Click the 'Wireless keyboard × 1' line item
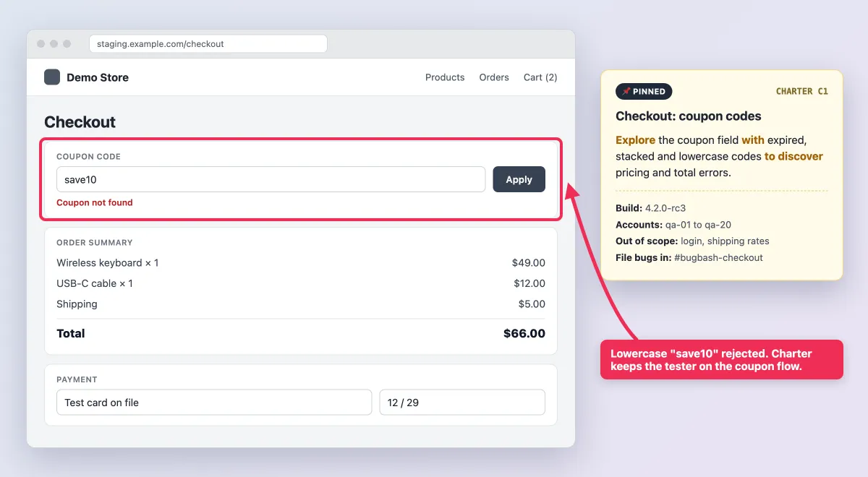 pyautogui.click(x=107, y=263)
